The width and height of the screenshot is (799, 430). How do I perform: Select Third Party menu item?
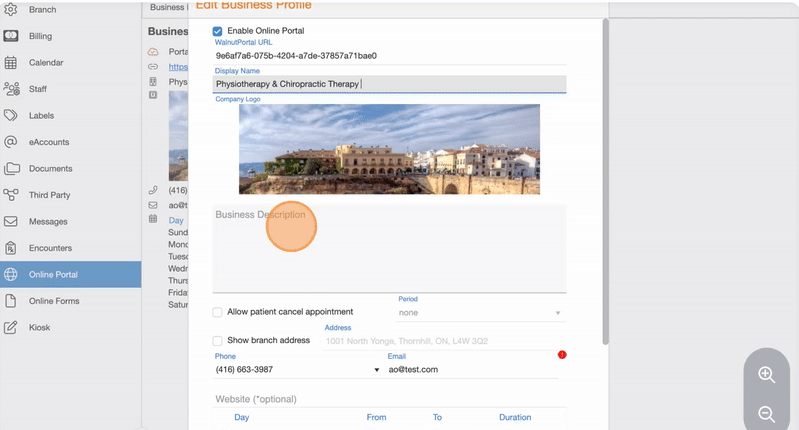coord(50,195)
